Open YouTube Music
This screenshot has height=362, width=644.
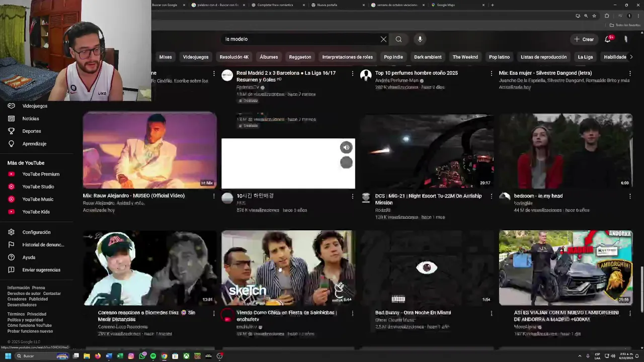pyautogui.click(x=38, y=199)
